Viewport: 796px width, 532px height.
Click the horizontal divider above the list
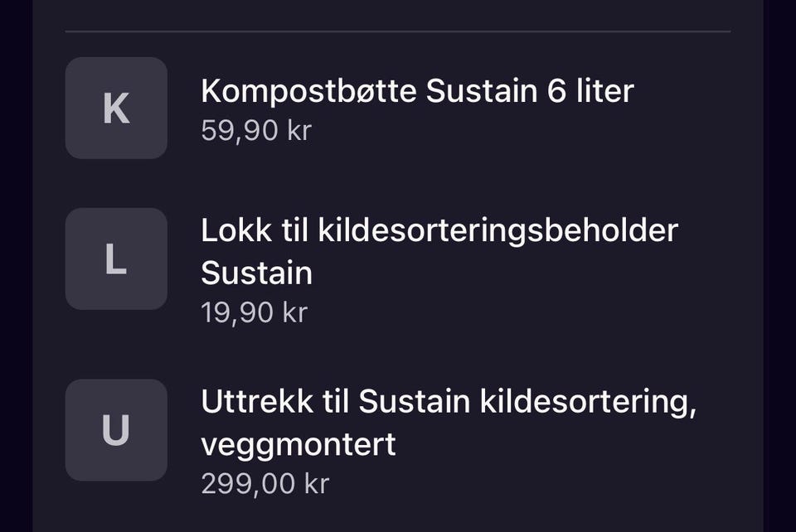[x=398, y=31]
